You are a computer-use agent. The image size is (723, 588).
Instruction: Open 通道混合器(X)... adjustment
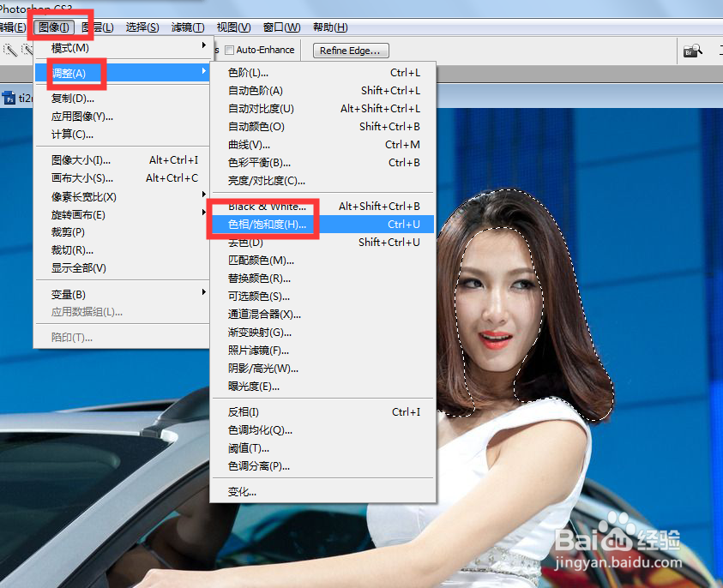(322, 314)
